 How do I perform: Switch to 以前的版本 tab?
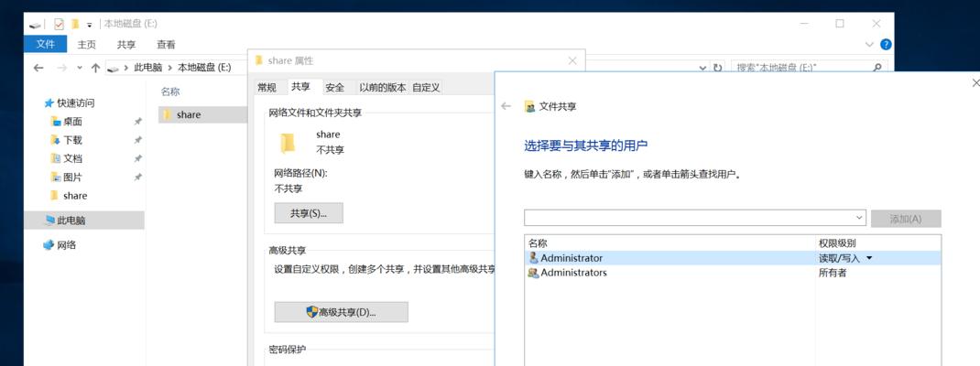383,88
